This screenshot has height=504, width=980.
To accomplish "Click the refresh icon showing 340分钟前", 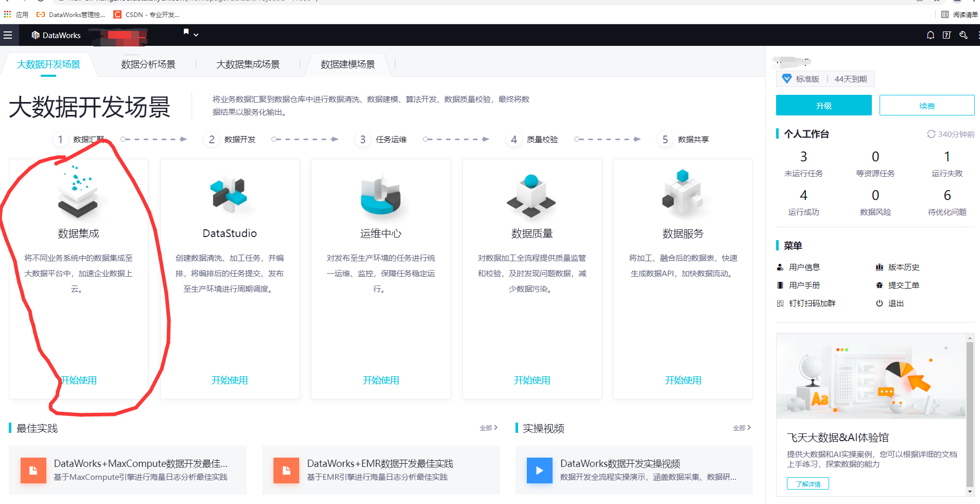I will [x=931, y=133].
